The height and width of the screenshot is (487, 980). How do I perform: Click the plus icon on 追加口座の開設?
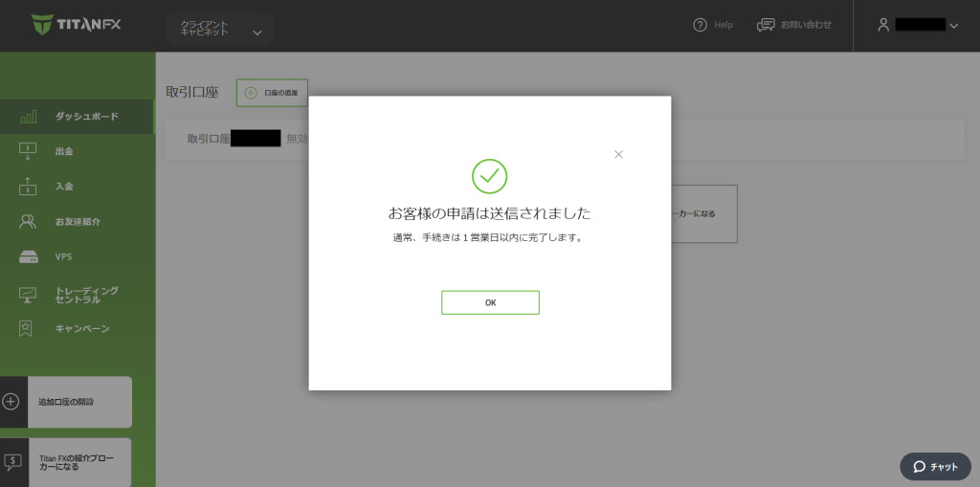(x=11, y=401)
